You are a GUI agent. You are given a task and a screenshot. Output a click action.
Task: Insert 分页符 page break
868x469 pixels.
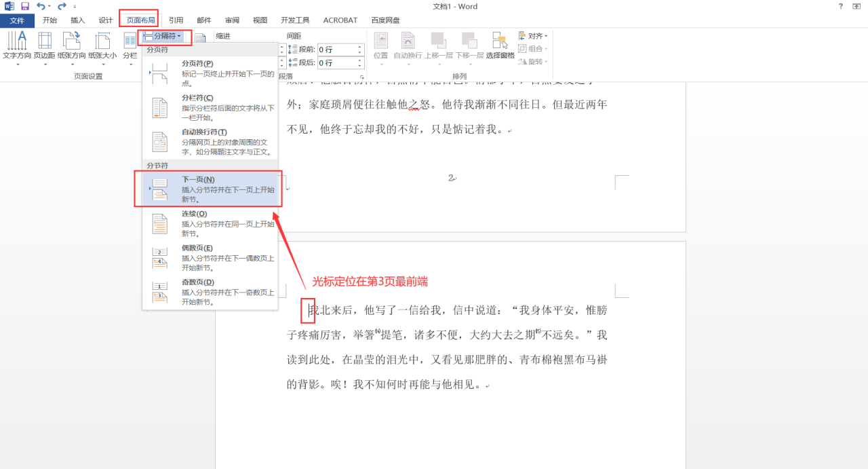[210, 73]
